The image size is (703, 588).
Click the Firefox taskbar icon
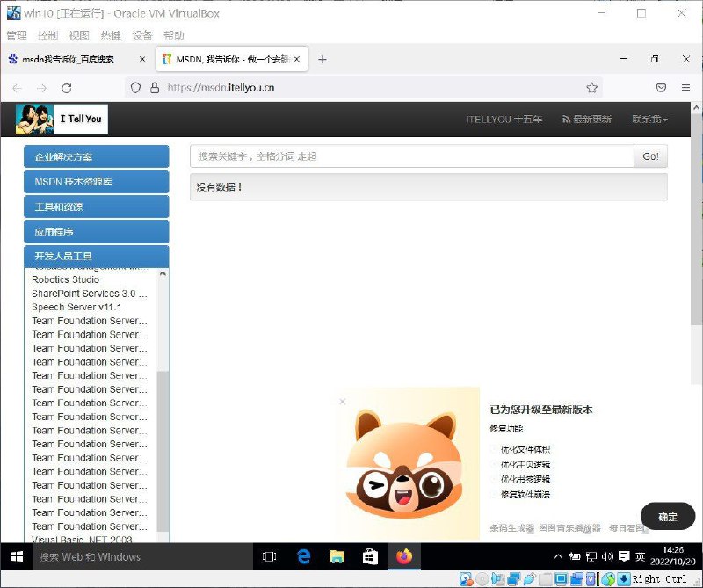point(404,556)
